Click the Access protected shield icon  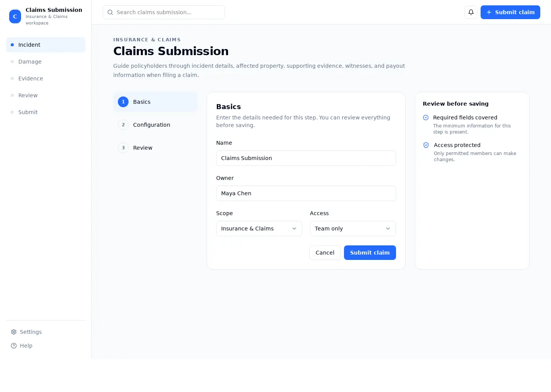click(426, 145)
